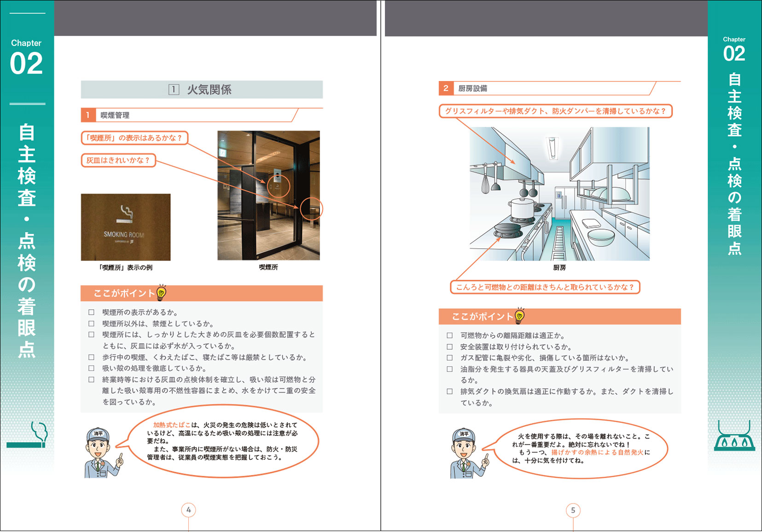Click page number 5 circle
This screenshot has height=532, width=762.
(x=573, y=510)
